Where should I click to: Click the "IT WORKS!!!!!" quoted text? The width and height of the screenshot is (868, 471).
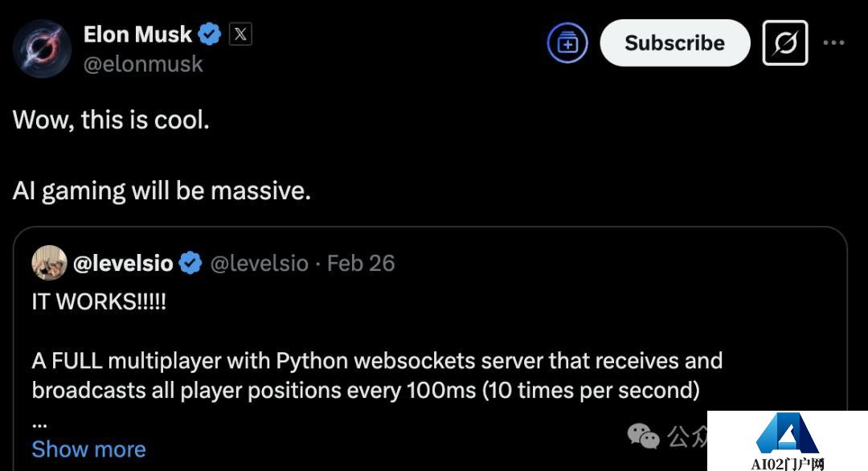tap(99, 301)
